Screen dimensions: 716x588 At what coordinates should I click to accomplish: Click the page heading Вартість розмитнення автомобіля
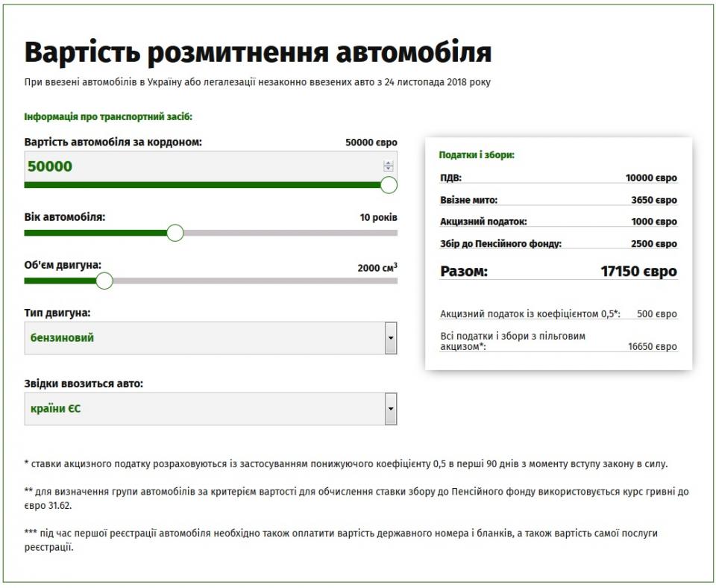[x=257, y=53]
